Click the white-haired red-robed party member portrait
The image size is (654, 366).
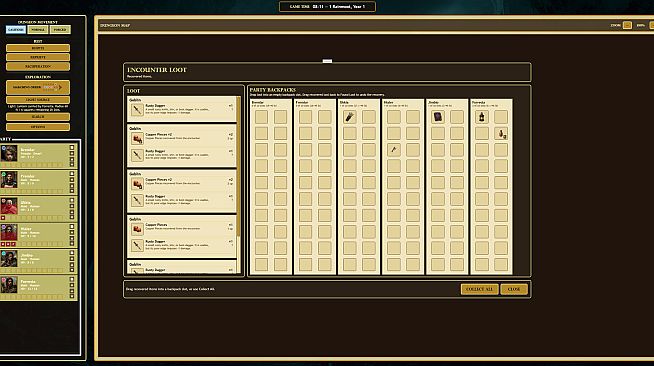(x=9, y=206)
